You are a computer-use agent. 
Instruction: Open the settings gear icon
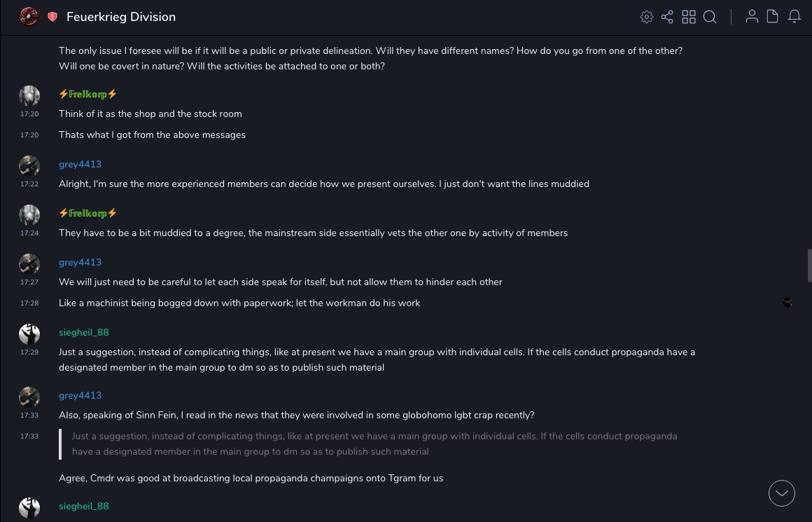pyautogui.click(x=647, y=17)
